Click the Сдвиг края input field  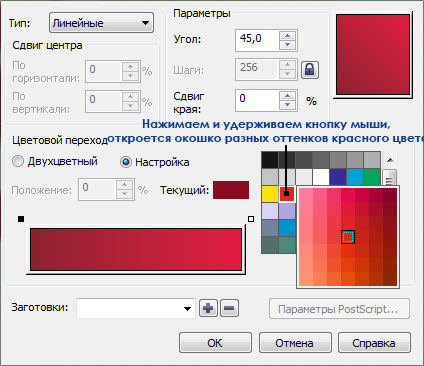[x=257, y=100]
